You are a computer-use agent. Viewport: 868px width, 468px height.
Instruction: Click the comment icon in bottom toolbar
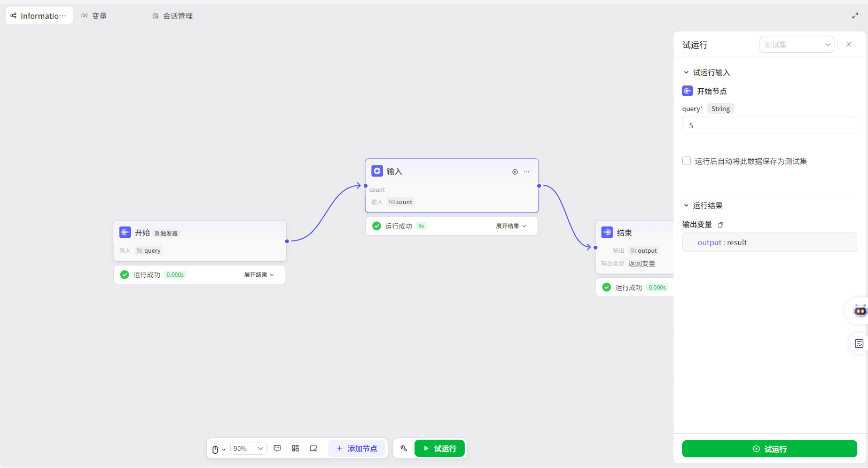[277, 448]
